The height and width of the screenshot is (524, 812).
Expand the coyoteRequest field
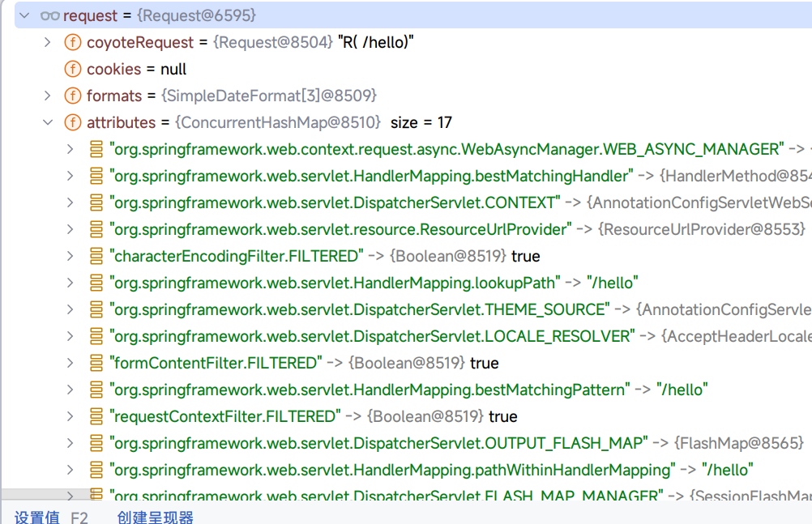coord(48,42)
